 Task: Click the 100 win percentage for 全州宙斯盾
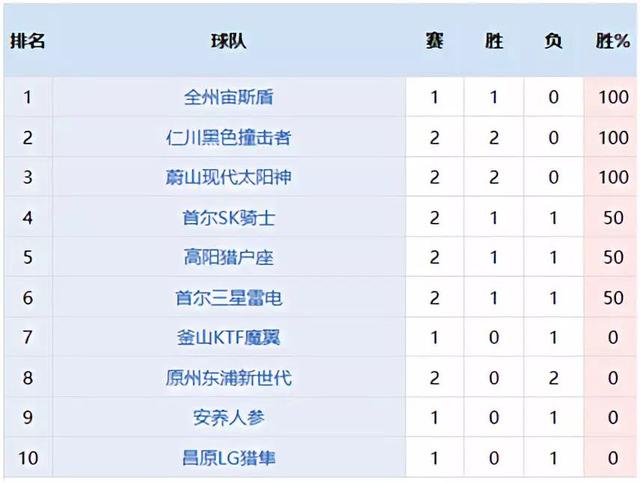click(x=612, y=98)
